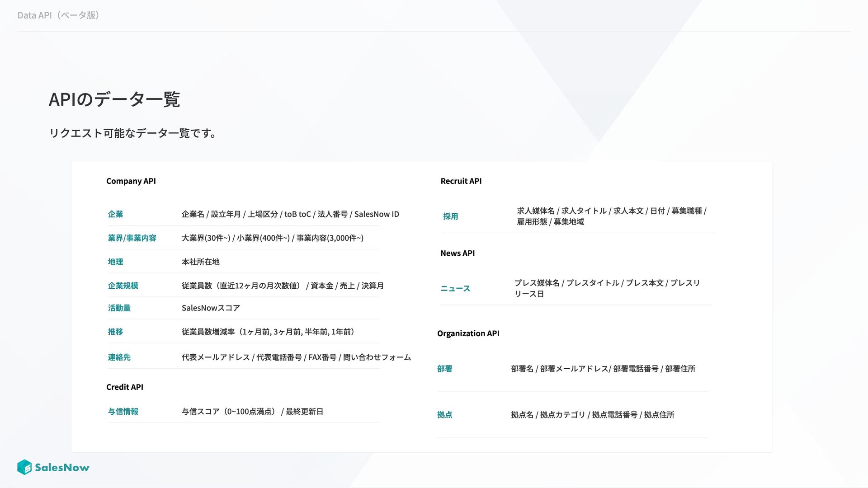Click the 企業規模 category label
This screenshot has height=488, width=868.
coord(123,286)
